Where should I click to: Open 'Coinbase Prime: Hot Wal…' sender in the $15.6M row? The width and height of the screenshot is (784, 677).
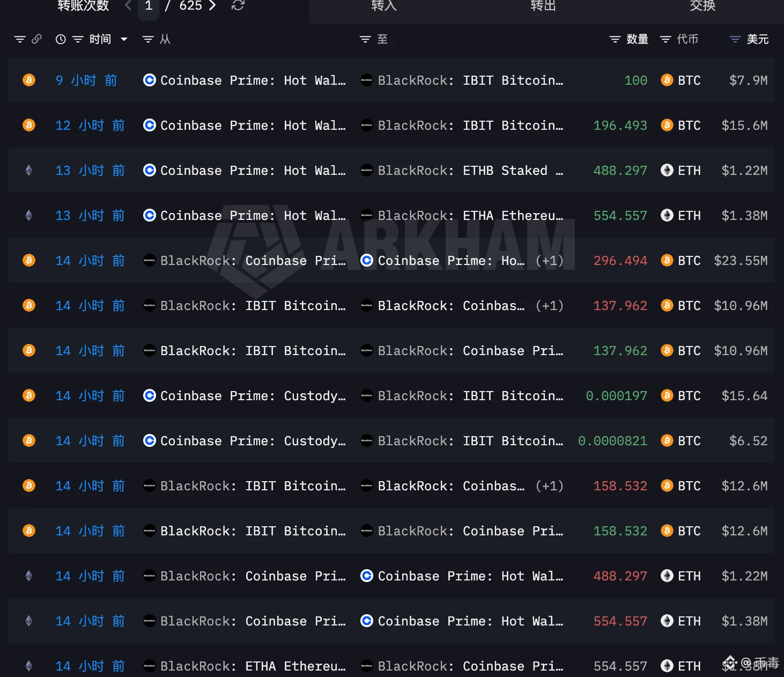(x=253, y=125)
